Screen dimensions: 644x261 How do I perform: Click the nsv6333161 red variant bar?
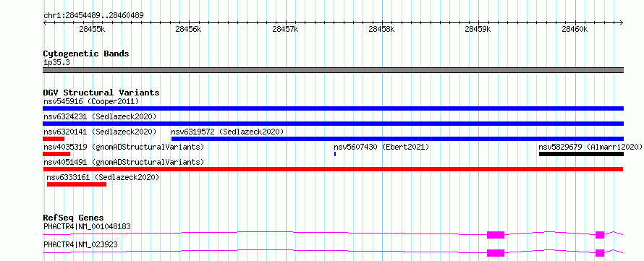[77, 184]
